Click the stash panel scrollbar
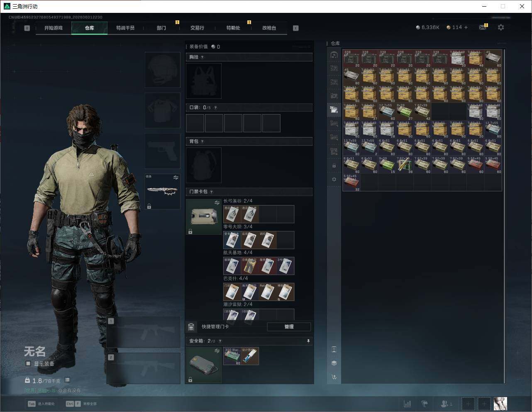 tap(505, 216)
